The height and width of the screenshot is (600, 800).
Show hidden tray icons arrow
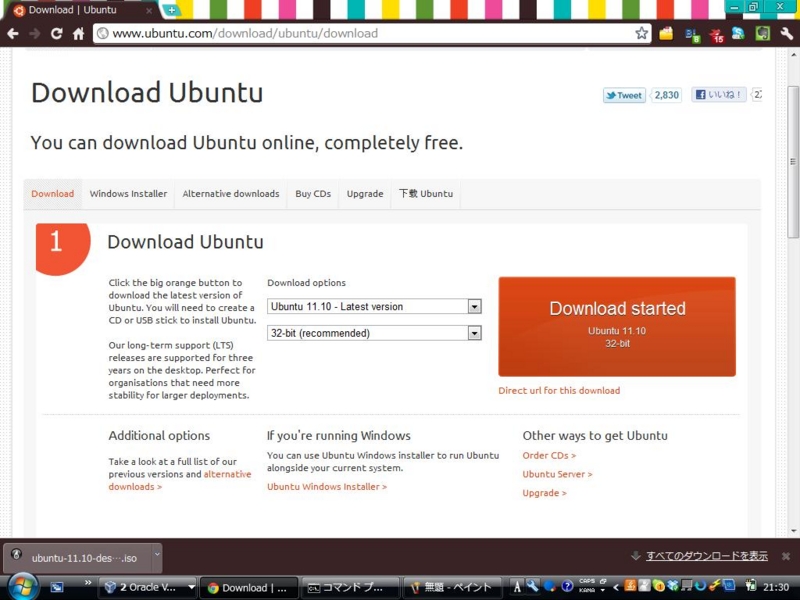pos(616,588)
